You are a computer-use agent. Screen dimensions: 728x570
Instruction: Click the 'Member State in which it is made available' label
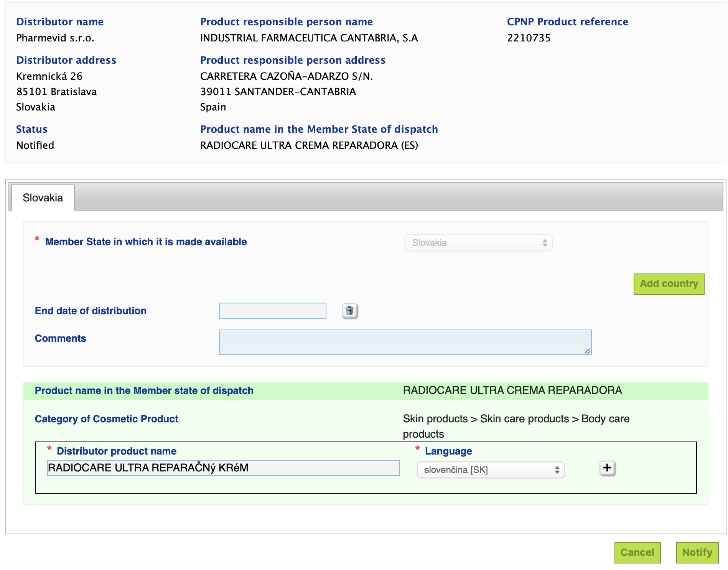pos(146,242)
